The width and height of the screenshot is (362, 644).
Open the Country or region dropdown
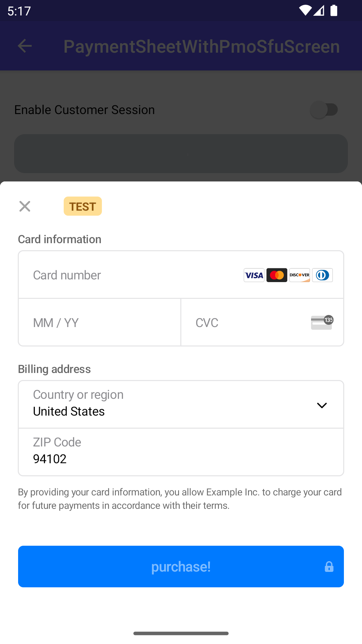(x=168, y=404)
